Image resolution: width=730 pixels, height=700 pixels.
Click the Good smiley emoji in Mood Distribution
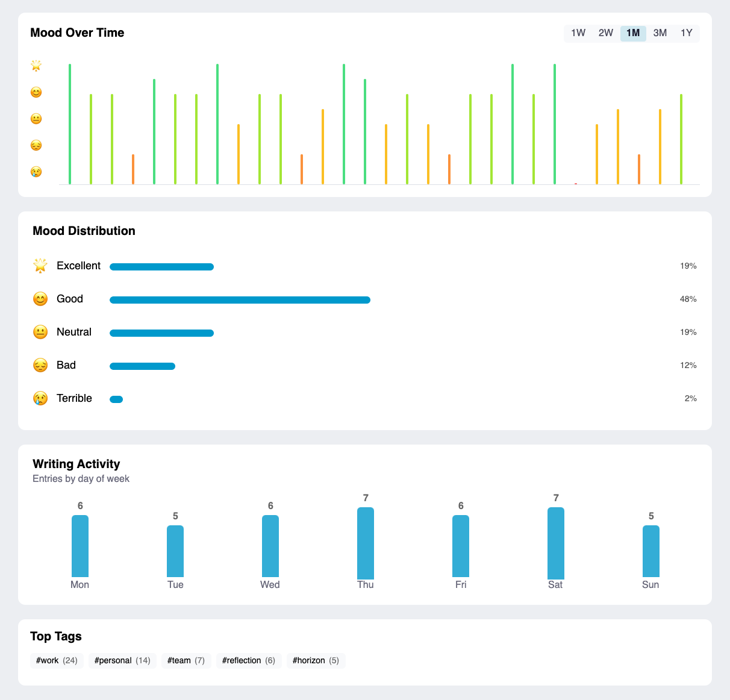pos(40,299)
